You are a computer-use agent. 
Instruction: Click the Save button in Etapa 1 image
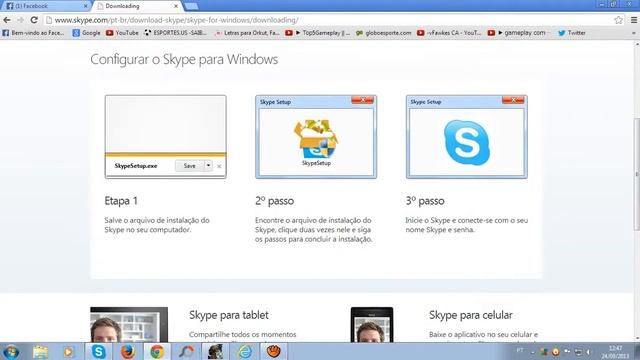pos(189,166)
